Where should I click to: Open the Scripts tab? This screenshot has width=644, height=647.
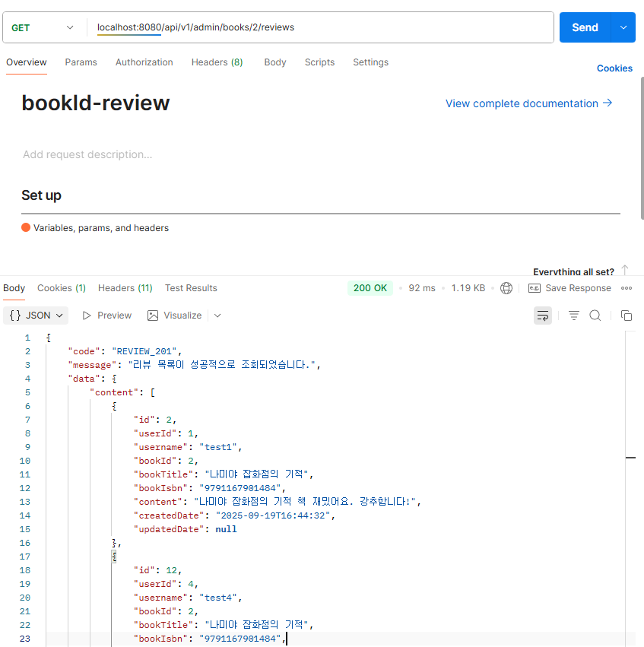(x=320, y=62)
